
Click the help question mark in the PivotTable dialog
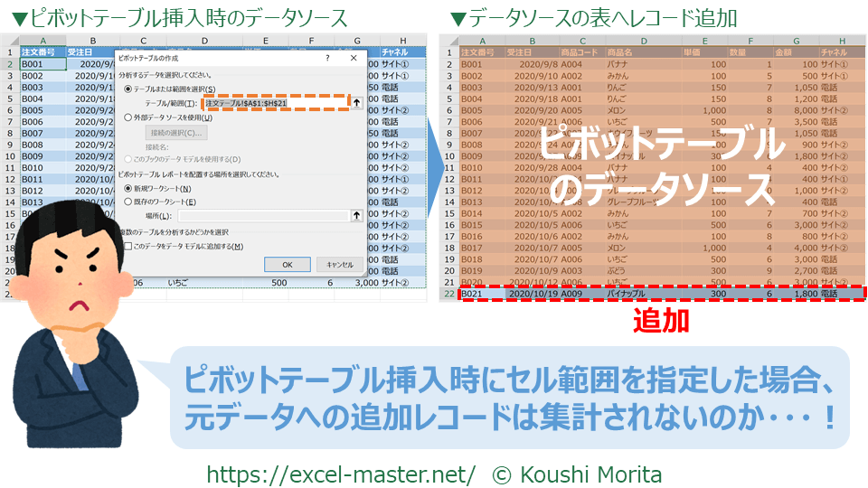pyautogui.click(x=326, y=58)
